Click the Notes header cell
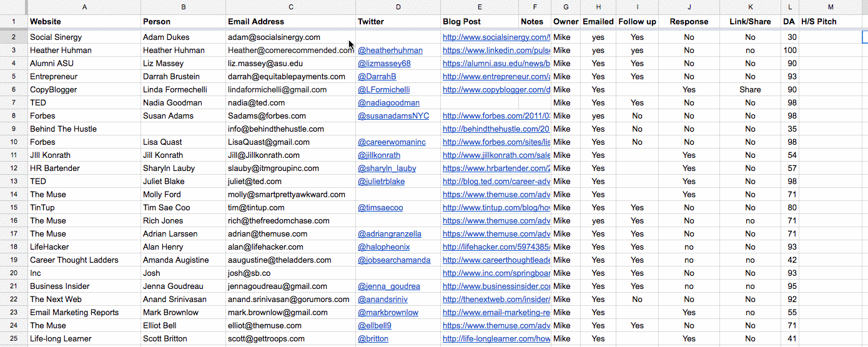Image resolution: width=868 pixels, height=347 pixels. point(534,21)
